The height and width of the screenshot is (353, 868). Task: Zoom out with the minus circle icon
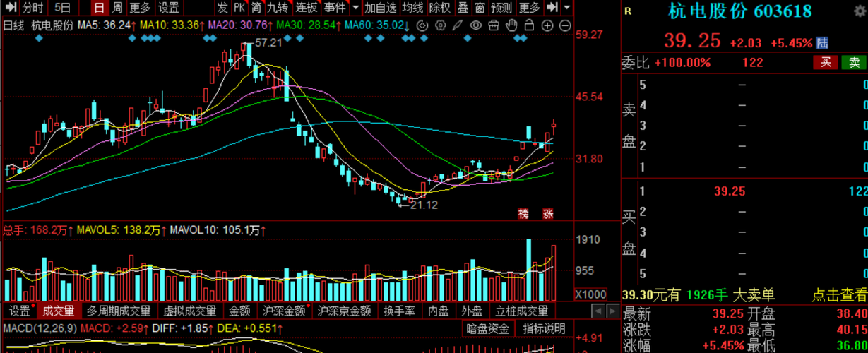click(565, 25)
